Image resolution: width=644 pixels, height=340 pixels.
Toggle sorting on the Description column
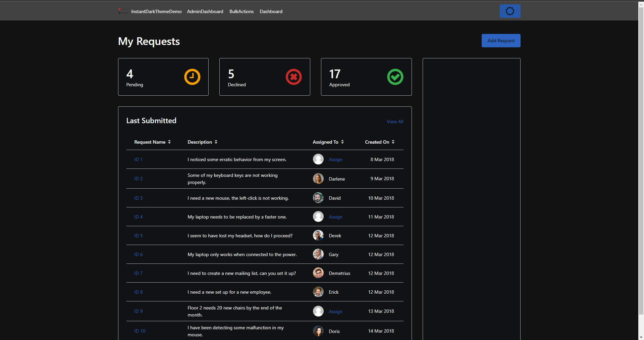[216, 142]
